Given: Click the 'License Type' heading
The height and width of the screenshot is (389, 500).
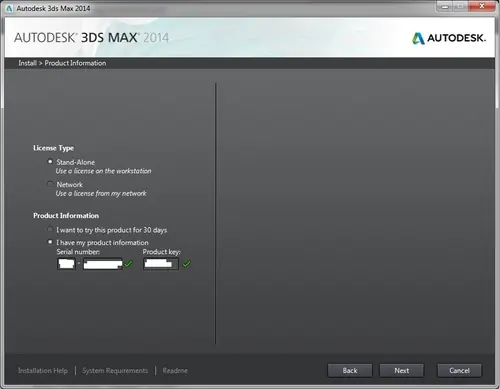Looking at the screenshot, I should coord(53,148).
